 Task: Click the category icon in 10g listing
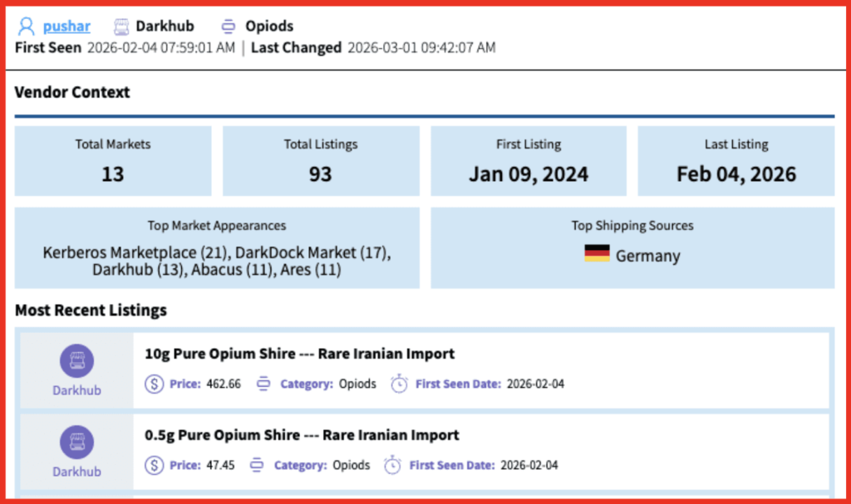[x=263, y=384]
